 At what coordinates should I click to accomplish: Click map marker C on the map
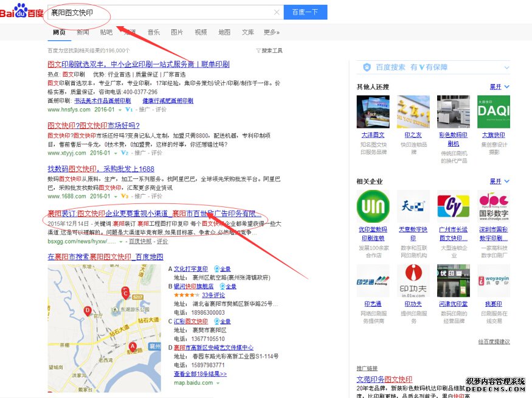click(125, 293)
